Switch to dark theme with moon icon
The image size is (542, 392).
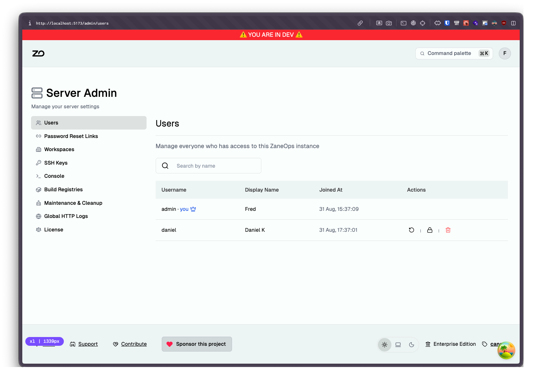point(412,345)
